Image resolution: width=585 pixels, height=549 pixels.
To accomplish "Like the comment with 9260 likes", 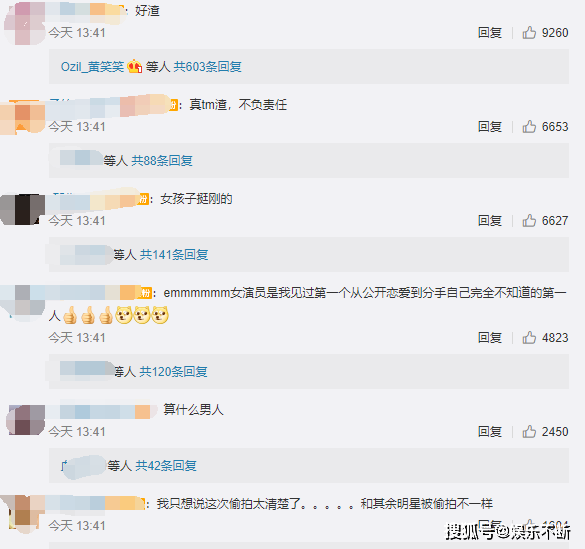I will [x=529, y=33].
